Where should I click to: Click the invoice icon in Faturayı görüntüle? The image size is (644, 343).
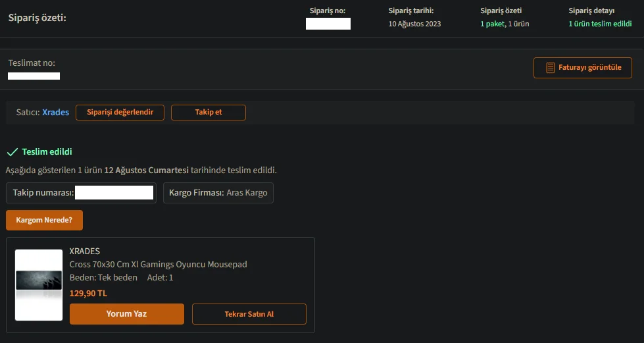tap(550, 68)
